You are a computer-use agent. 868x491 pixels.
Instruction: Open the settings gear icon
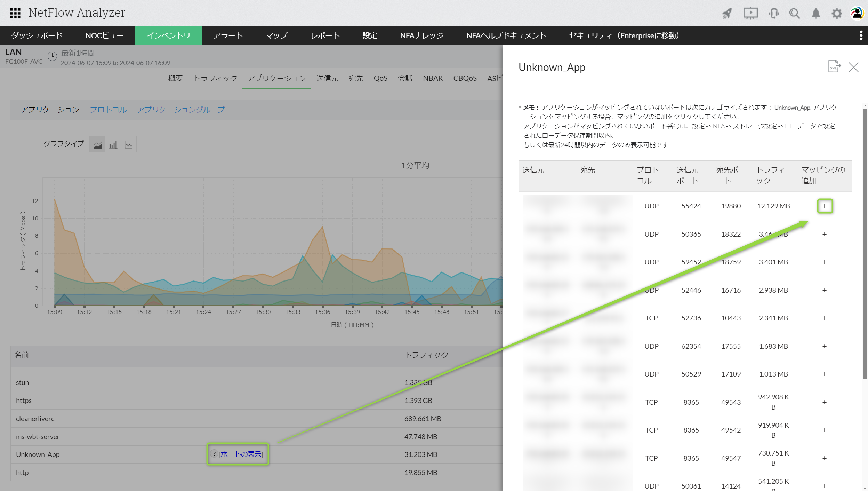(x=837, y=14)
